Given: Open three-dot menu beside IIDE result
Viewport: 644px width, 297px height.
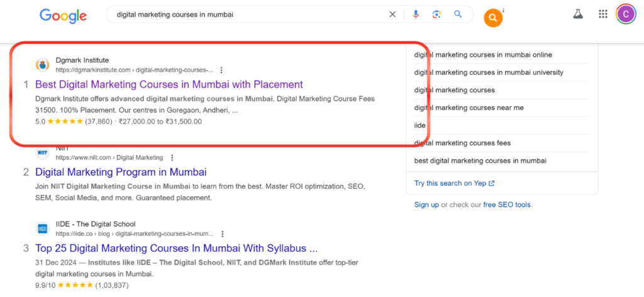Looking at the screenshot, I should coord(222,234).
